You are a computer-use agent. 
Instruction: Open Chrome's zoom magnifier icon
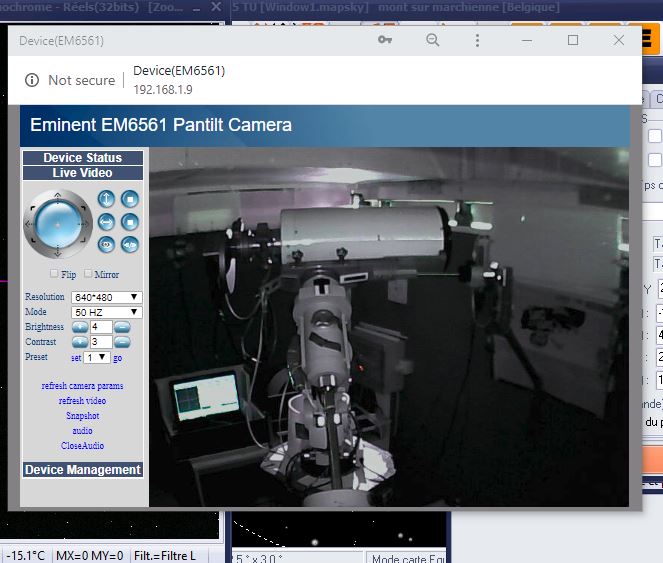click(432, 40)
